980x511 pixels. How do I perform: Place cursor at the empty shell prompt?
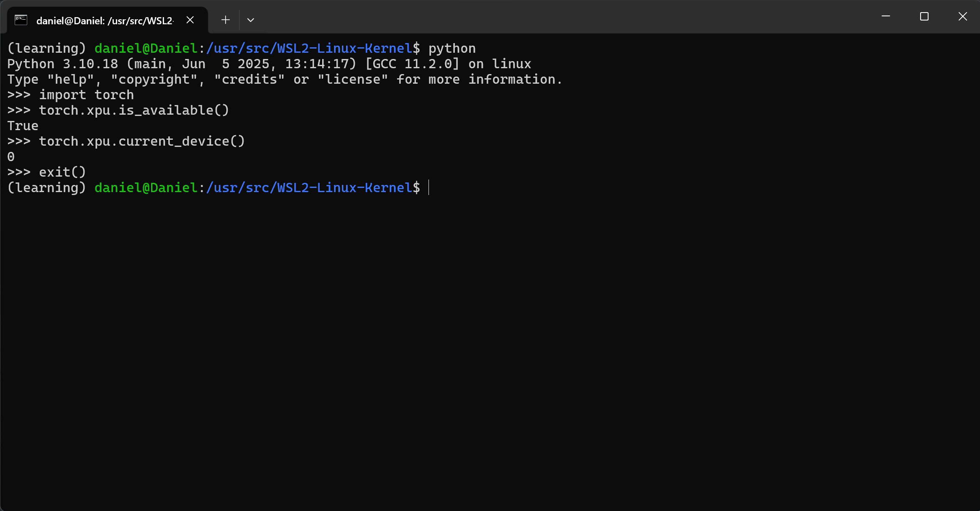pyautogui.click(x=429, y=188)
